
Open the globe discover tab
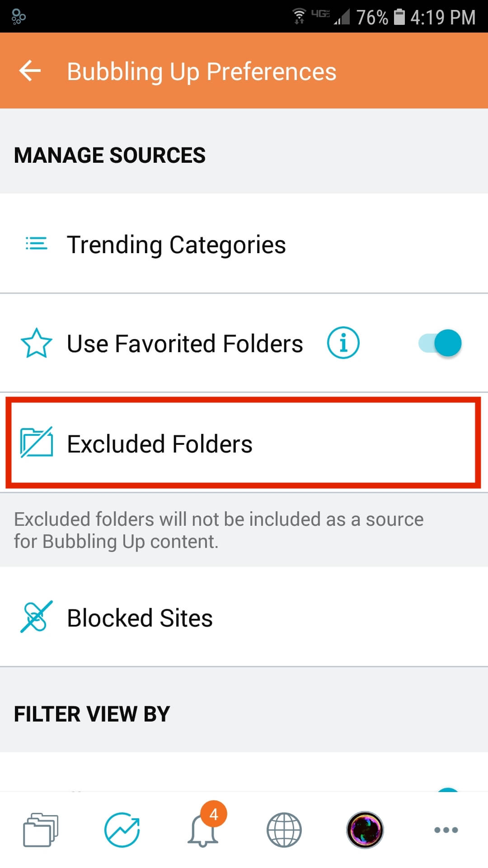coord(284,830)
